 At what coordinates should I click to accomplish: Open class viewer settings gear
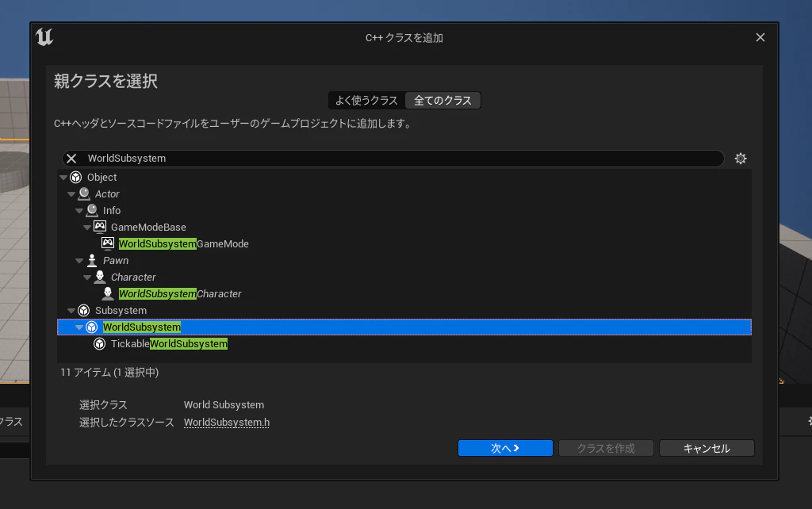coord(741,159)
